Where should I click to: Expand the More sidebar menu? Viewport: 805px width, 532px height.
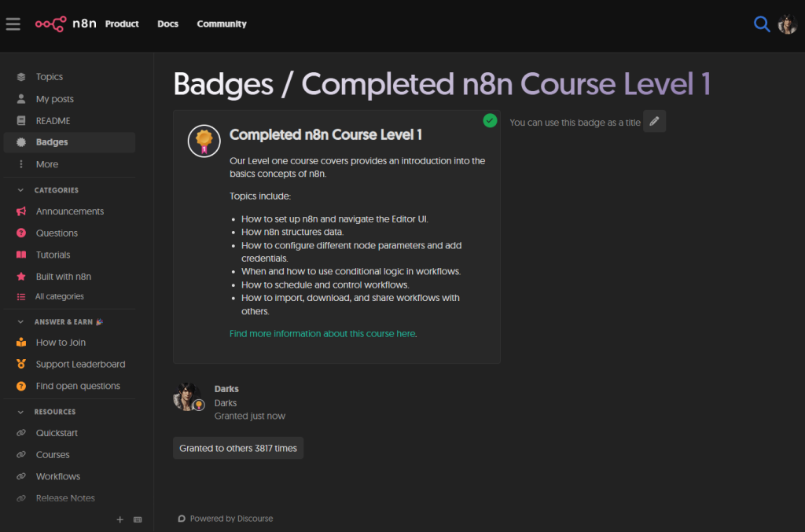pyautogui.click(x=46, y=164)
